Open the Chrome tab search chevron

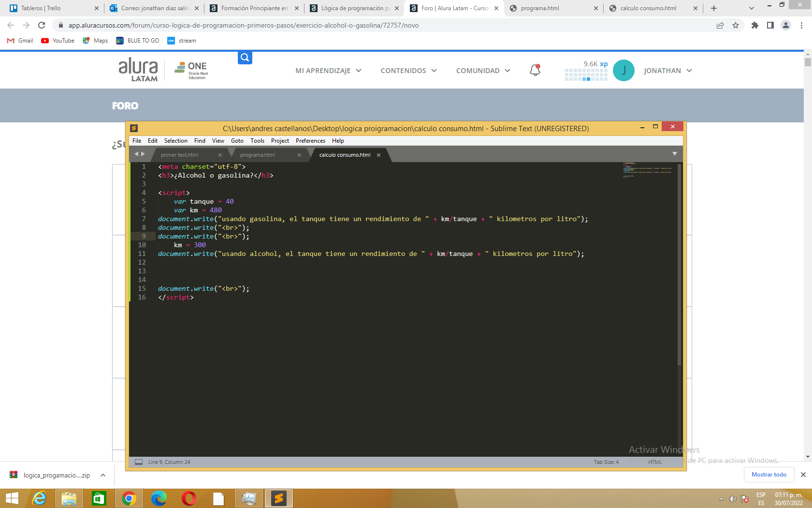pos(751,8)
